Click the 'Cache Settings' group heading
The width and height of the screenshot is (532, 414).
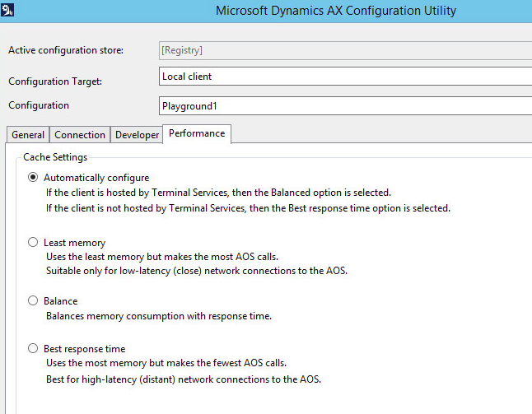(x=55, y=157)
